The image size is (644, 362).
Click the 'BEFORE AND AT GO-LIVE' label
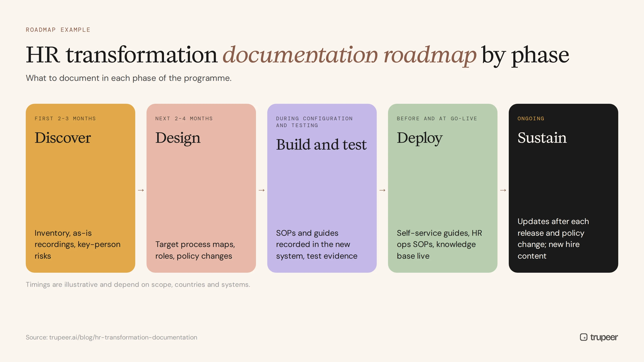(x=437, y=118)
